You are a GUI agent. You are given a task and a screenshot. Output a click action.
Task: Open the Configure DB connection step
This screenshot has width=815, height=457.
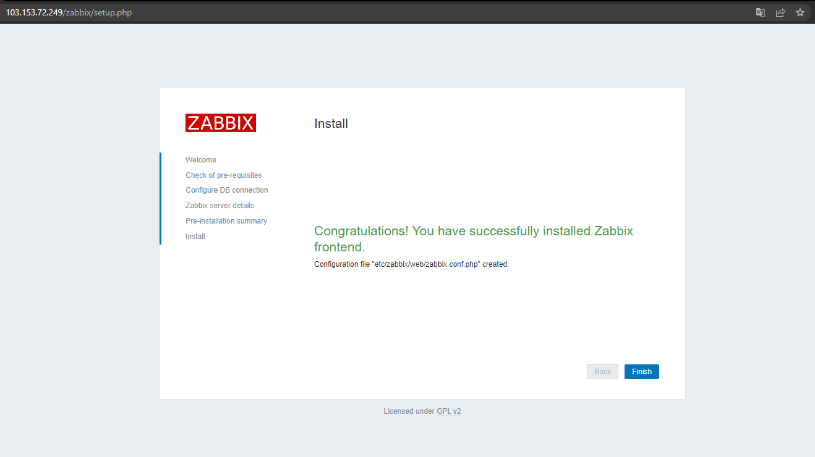point(227,190)
